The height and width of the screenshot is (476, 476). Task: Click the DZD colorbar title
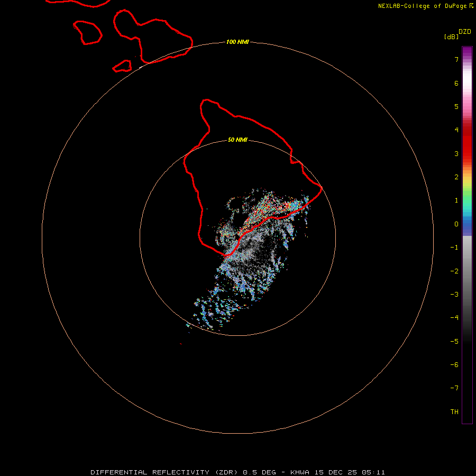pos(465,32)
